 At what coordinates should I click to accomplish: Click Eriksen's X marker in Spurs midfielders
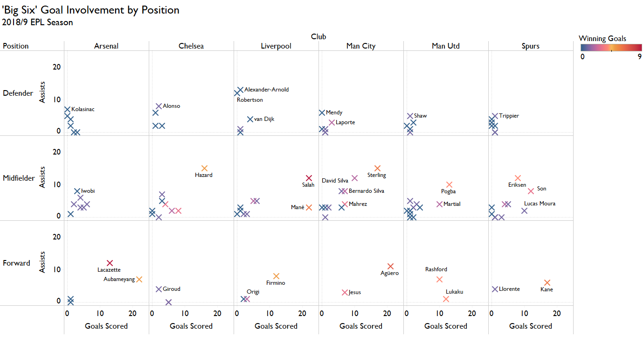tap(518, 178)
